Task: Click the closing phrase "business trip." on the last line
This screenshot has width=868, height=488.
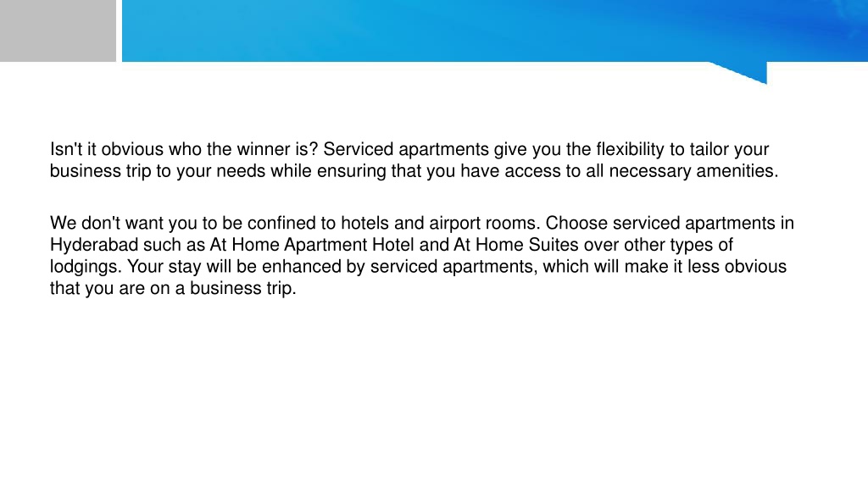Action: pyautogui.click(x=243, y=288)
